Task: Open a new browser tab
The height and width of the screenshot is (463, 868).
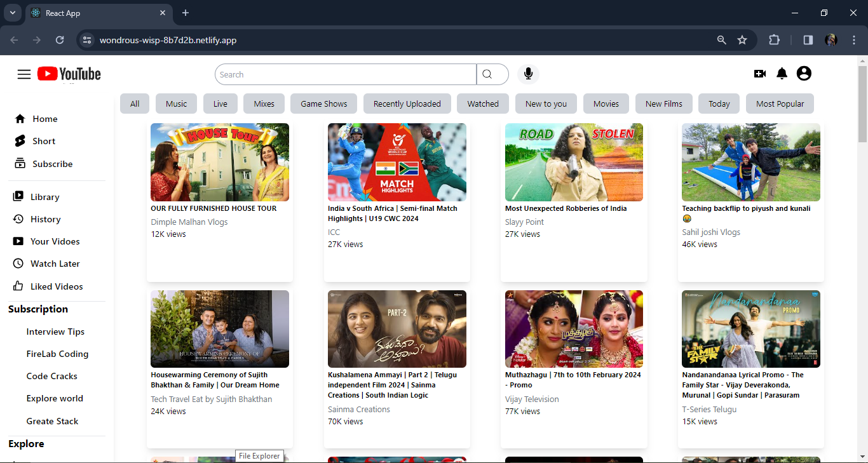Action: (186, 13)
